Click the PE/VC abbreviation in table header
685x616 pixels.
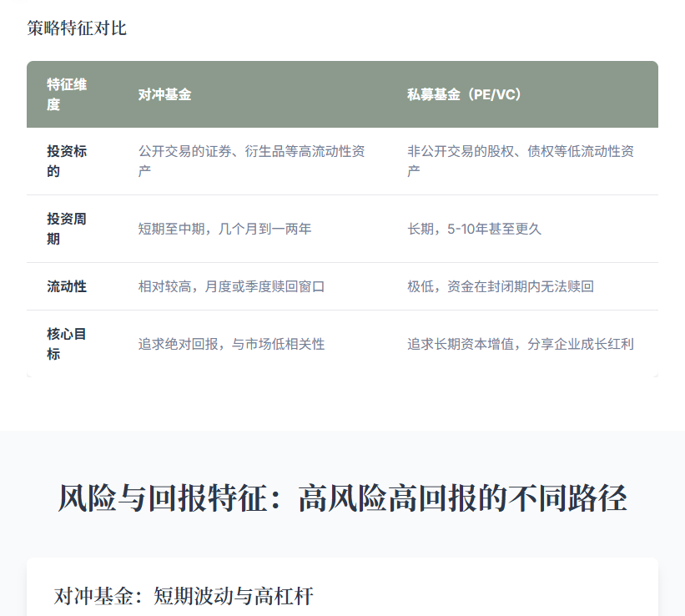[495, 94]
